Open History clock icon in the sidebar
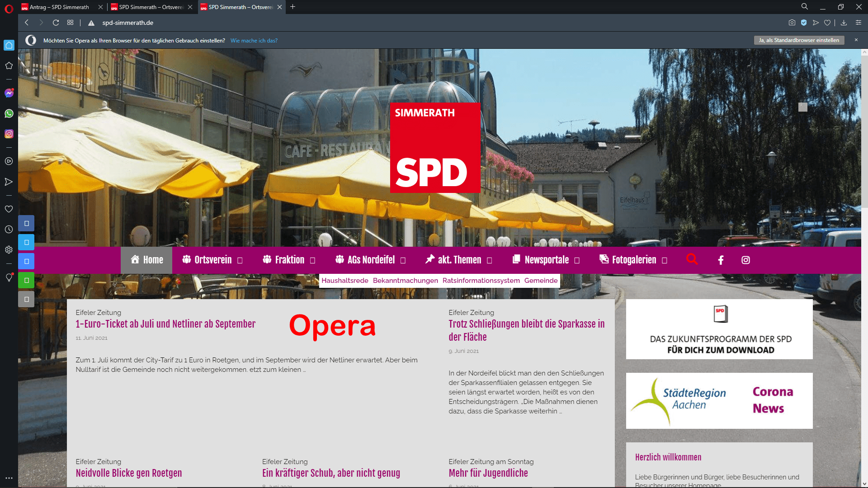The width and height of the screenshot is (868, 488). click(x=9, y=230)
